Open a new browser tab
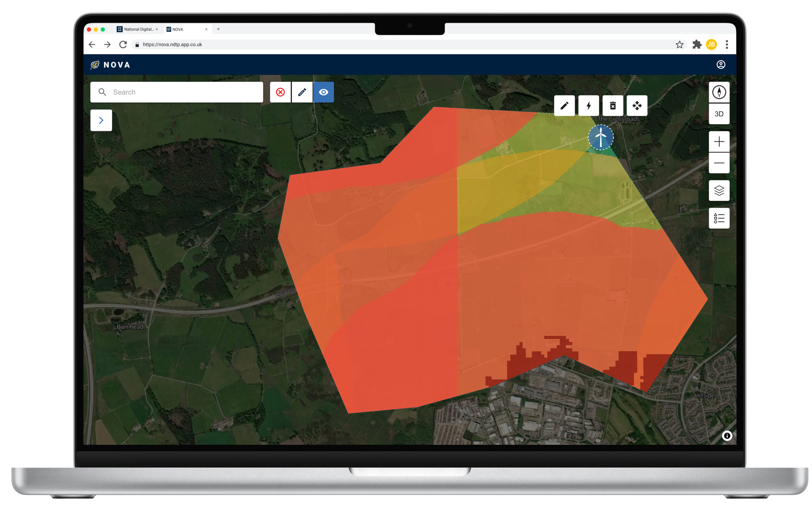Screen dimensions: 812x505 pos(218,29)
